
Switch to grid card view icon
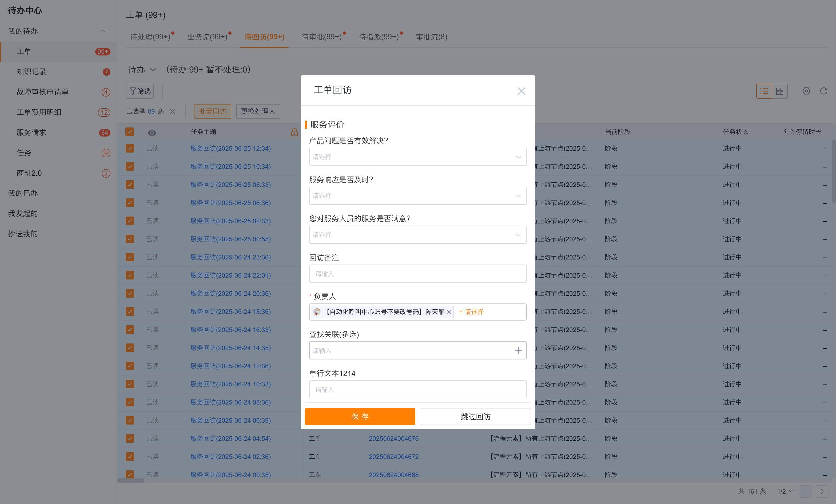pos(780,91)
